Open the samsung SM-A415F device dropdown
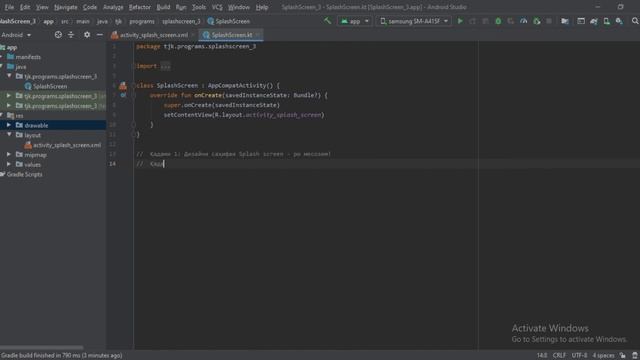Image resolution: width=640 pixels, height=360 pixels. tap(414, 21)
